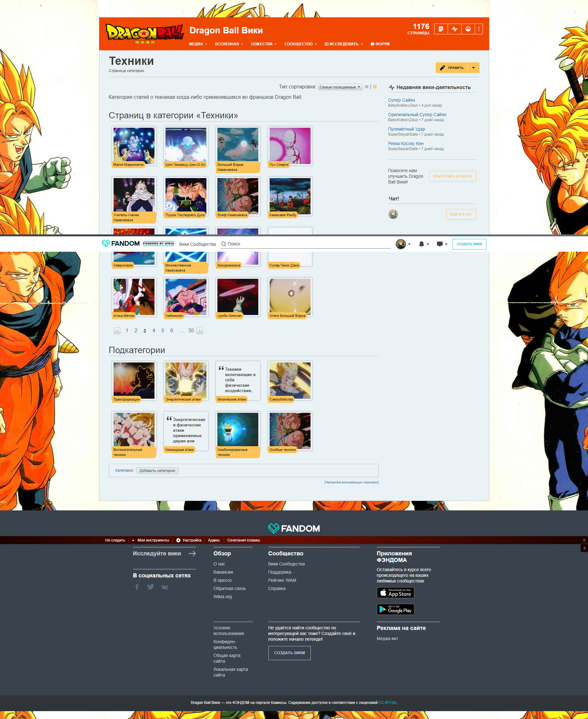Expand the СООБЩЕСТВО menu

coord(301,44)
